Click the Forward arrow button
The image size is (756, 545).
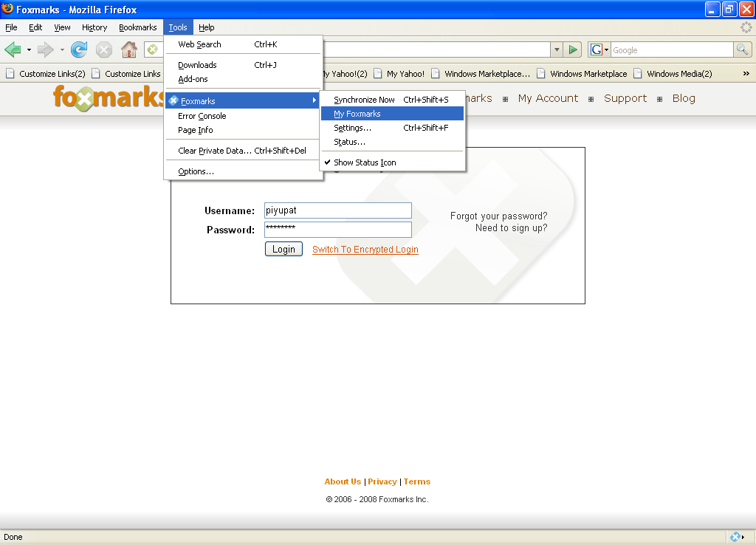pos(45,49)
